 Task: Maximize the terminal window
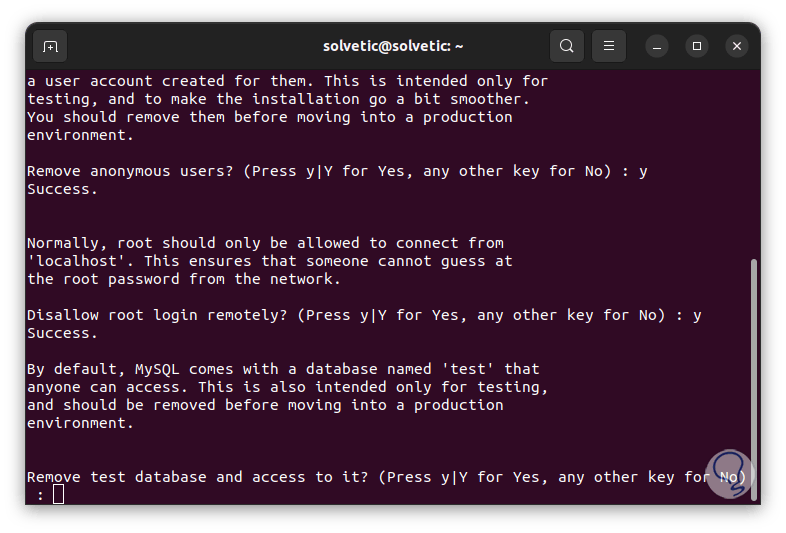click(697, 46)
